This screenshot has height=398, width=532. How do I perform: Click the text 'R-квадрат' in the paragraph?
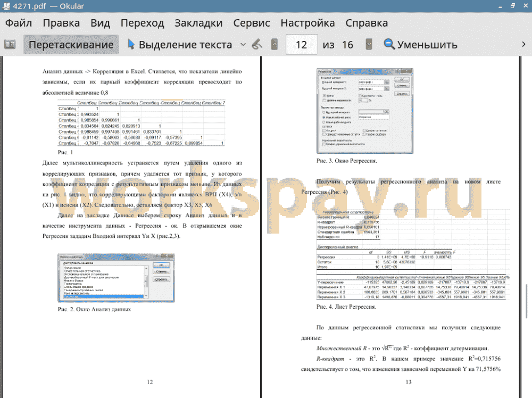[x=330, y=359]
